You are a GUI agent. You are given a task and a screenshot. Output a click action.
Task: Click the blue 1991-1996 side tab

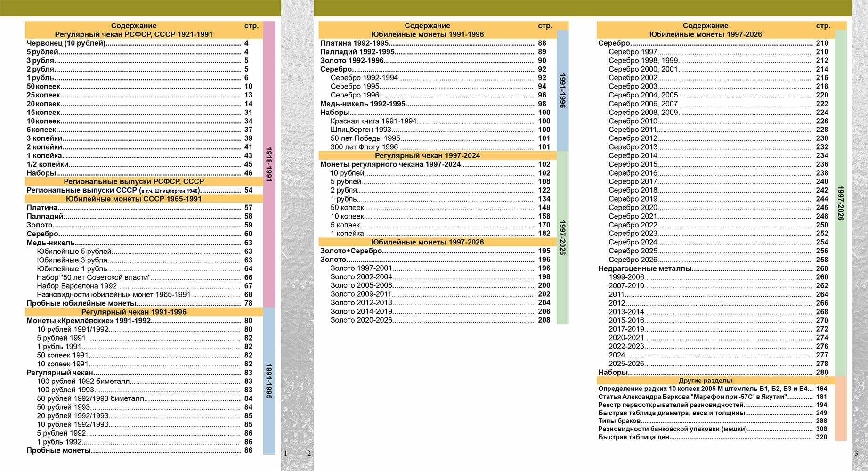[562, 90]
